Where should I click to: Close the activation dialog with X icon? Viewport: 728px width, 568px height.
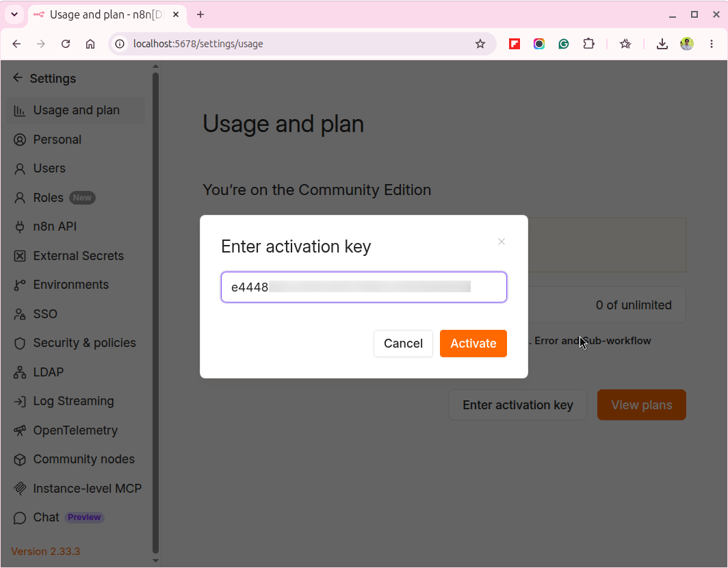502,242
